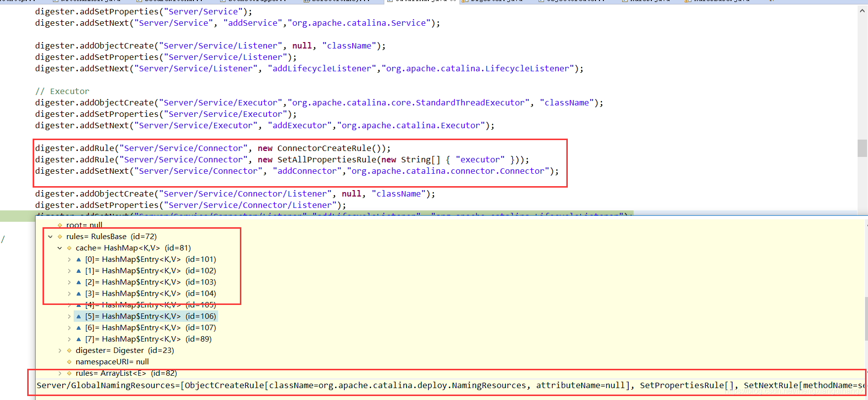Collapse the cache= HashMap<K,V> (id=81) node
Screen dimensions: 868x400
pyautogui.click(x=60, y=248)
